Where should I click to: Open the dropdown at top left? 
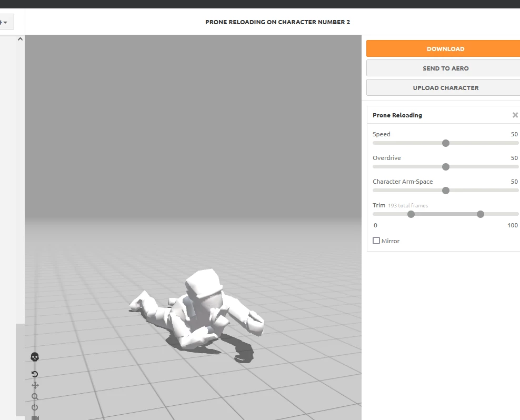[6, 22]
